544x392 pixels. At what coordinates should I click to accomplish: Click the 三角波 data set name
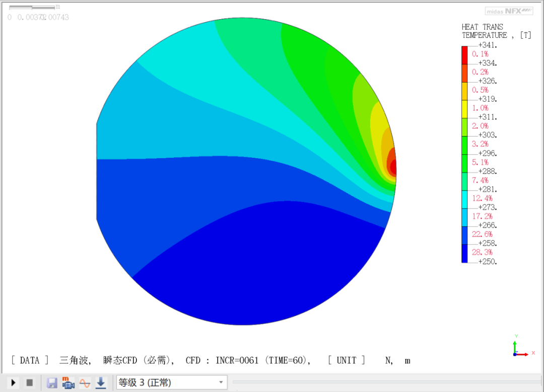tap(74, 360)
